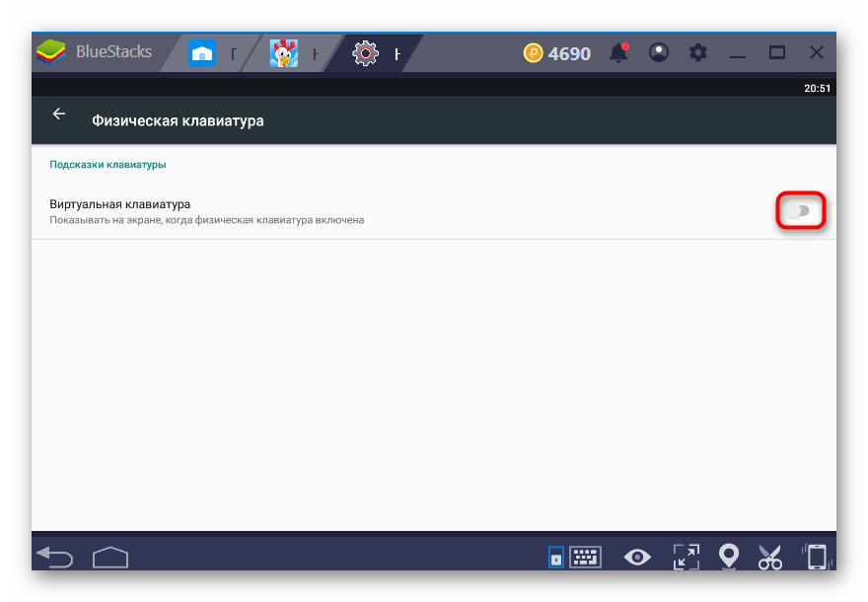Go back using the arrow beside Физическая клавиатура
The width and height of the screenshot is (868, 602).
click(58, 114)
